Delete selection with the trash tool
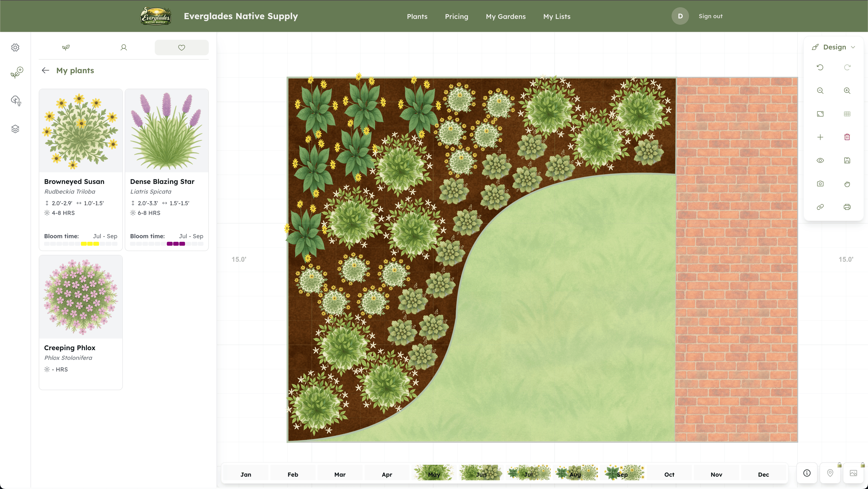Viewport: 868px width, 489px height. pos(847,137)
